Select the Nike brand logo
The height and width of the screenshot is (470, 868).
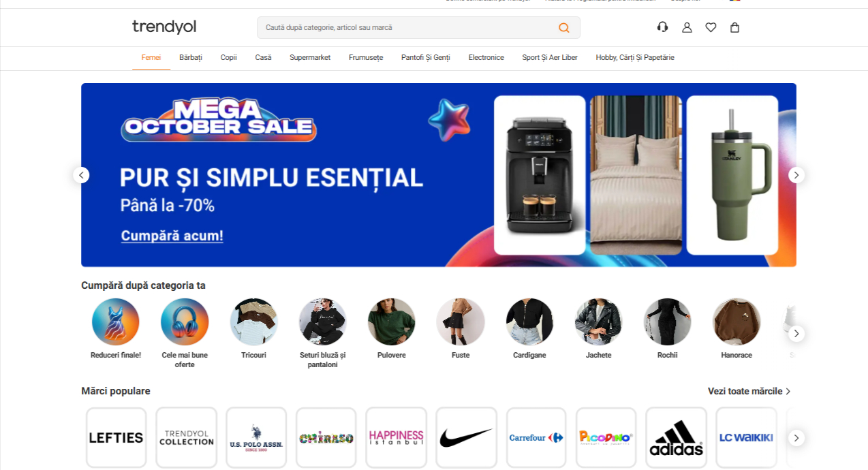click(x=466, y=437)
